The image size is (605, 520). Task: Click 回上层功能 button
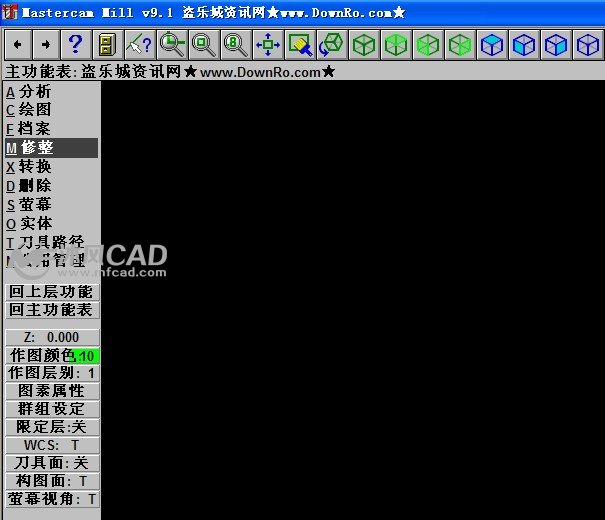click(52, 292)
